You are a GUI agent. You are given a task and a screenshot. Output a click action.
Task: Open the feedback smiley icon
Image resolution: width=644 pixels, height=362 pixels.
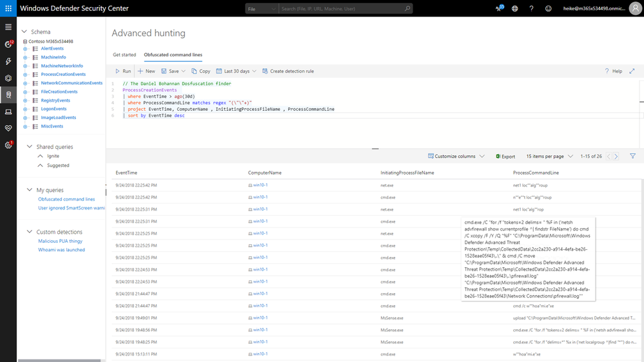(549, 8)
